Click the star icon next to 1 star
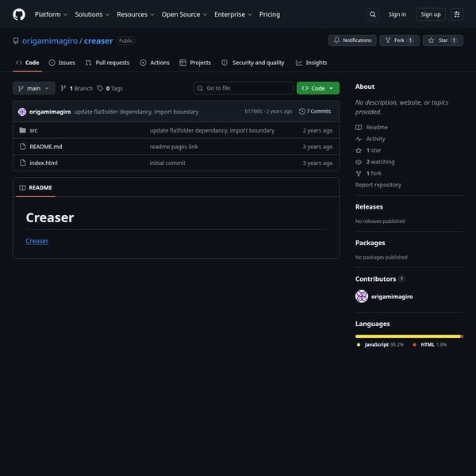This screenshot has height=476, width=476. coord(359,150)
